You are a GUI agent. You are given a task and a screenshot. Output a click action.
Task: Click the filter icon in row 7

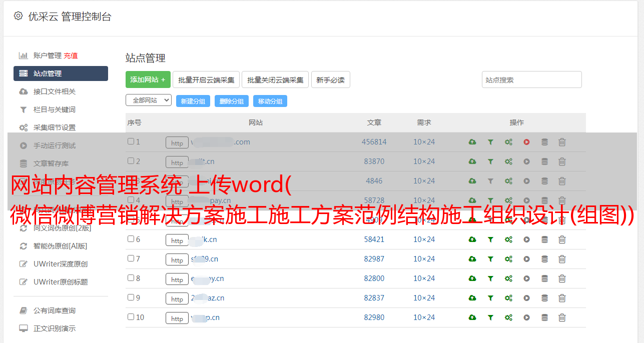490,259
